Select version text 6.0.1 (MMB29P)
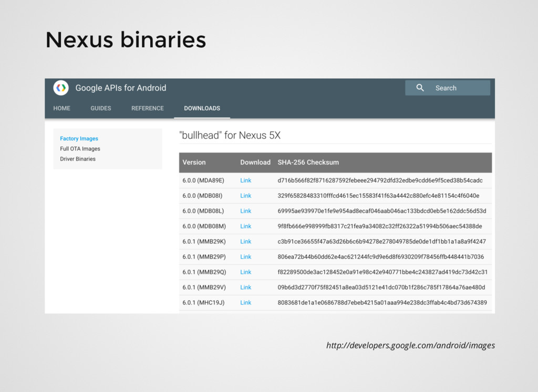The image size is (538, 392). click(x=204, y=257)
